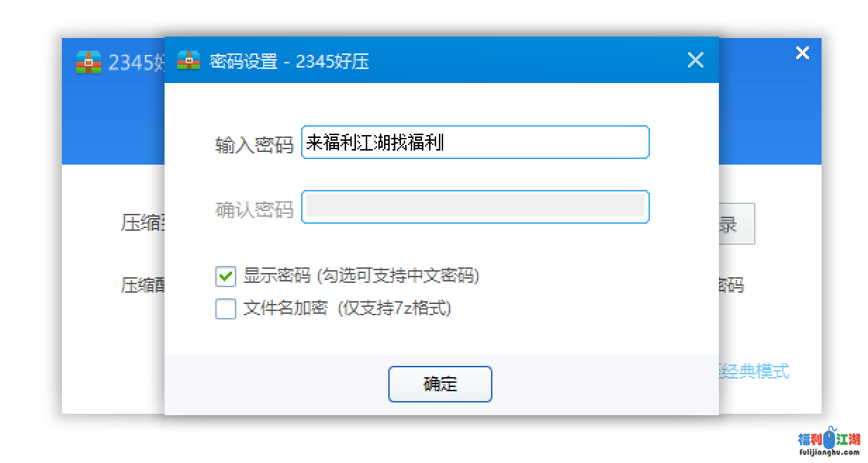Click the partially hidden 录 button behind the dialog
The height and width of the screenshot is (463, 868).
pyautogui.click(x=736, y=224)
